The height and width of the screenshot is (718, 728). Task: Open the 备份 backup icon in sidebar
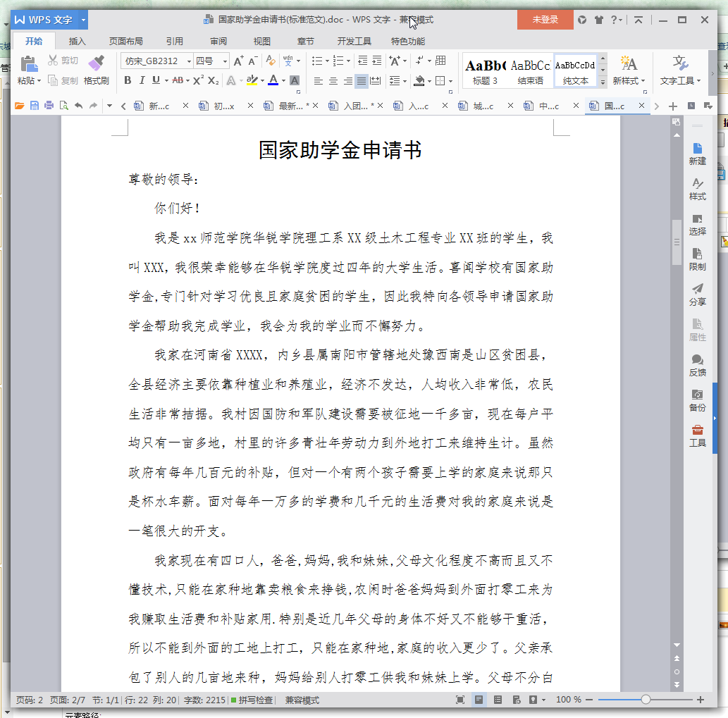click(698, 395)
